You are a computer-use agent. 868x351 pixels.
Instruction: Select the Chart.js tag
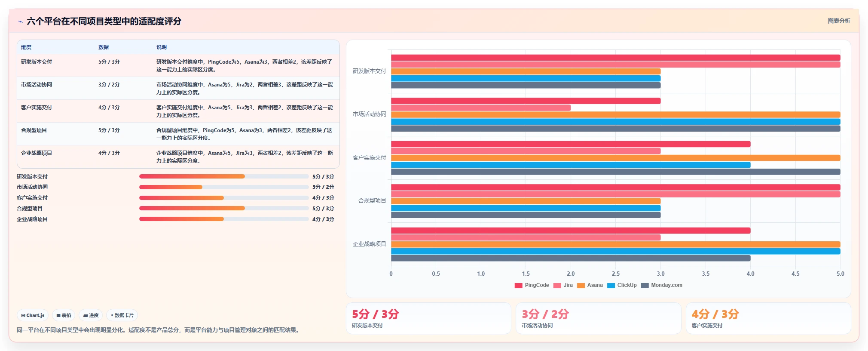[33, 315]
